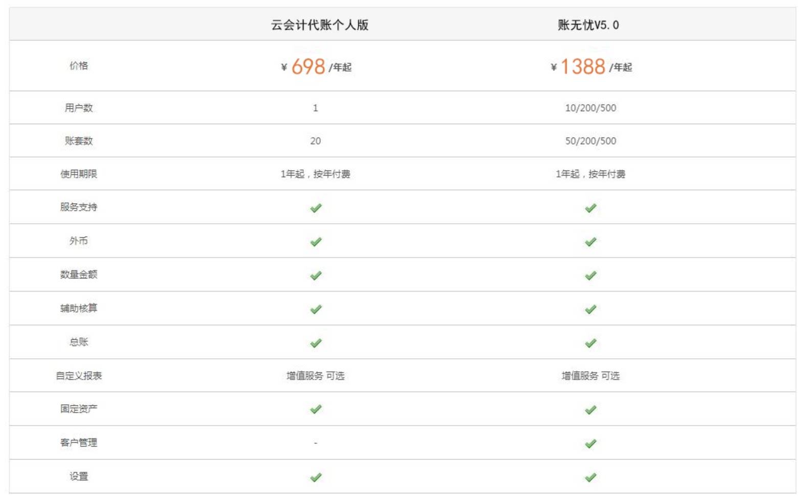Screen dimensions: 812x504
Task: Click the 账无忧V5.0 column header
Action: (588, 25)
